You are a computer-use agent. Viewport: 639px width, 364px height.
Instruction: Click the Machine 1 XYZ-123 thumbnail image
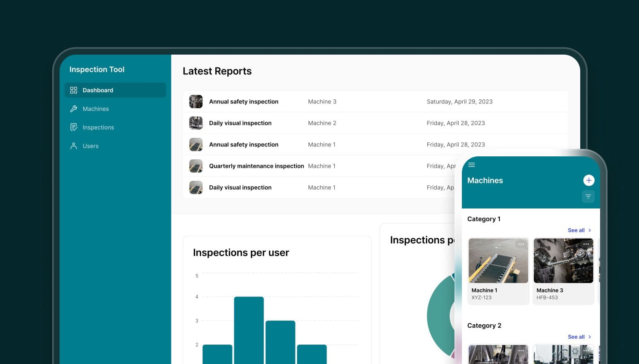tap(498, 261)
